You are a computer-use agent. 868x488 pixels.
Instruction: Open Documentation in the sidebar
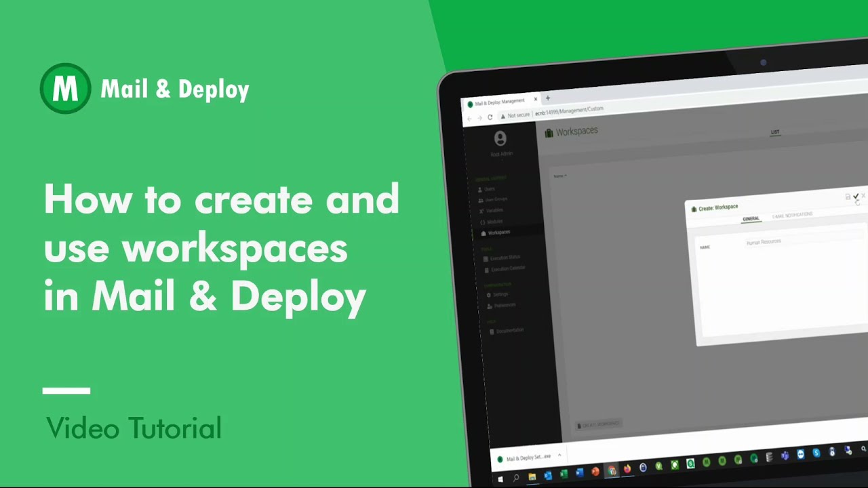click(506, 331)
